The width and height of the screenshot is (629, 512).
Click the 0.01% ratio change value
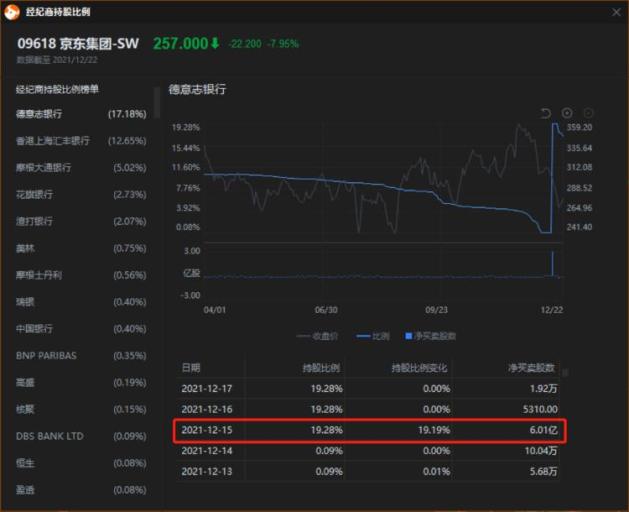436,471
